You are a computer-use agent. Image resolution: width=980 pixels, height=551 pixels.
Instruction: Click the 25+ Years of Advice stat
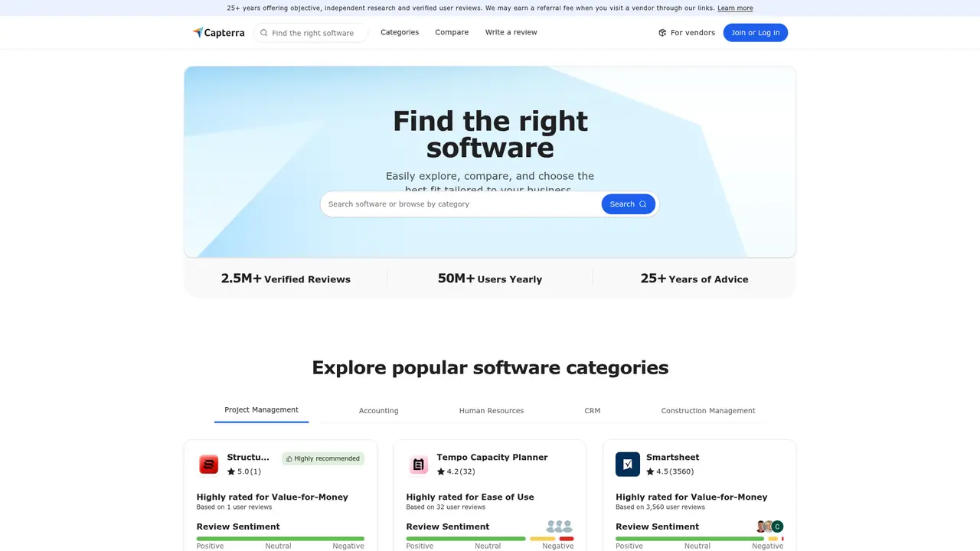pyautogui.click(x=694, y=279)
